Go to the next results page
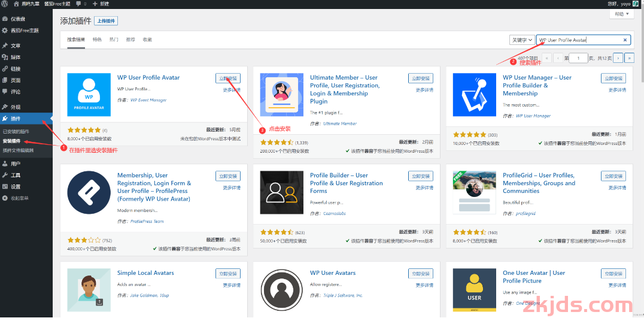The width and height of the screenshot is (644, 324). [x=618, y=58]
